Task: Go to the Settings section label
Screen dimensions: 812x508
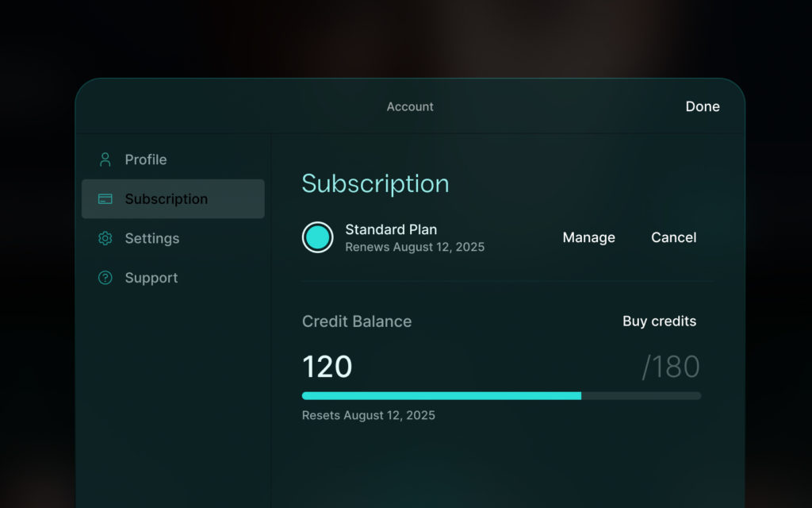Action: 152,238
